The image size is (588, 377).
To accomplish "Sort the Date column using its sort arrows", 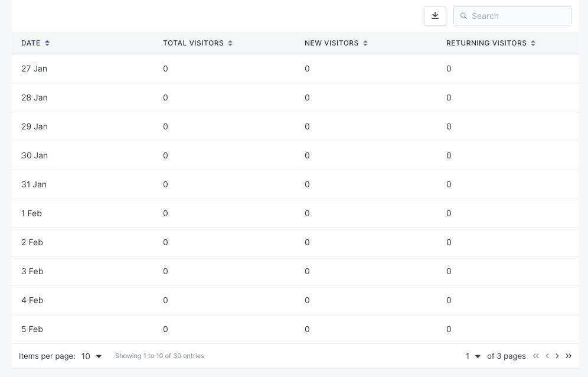I will pyautogui.click(x=47, y=43).
